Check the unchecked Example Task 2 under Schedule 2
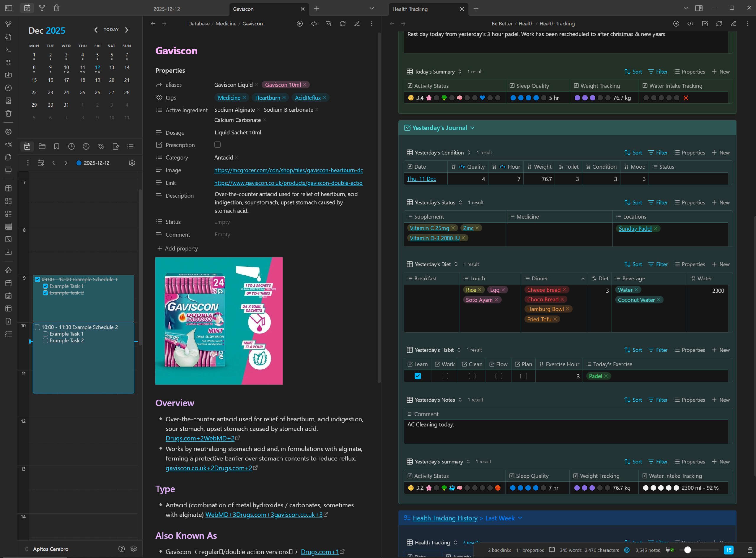The height and width of the screenshot is (558, 756). coord(45,341)
